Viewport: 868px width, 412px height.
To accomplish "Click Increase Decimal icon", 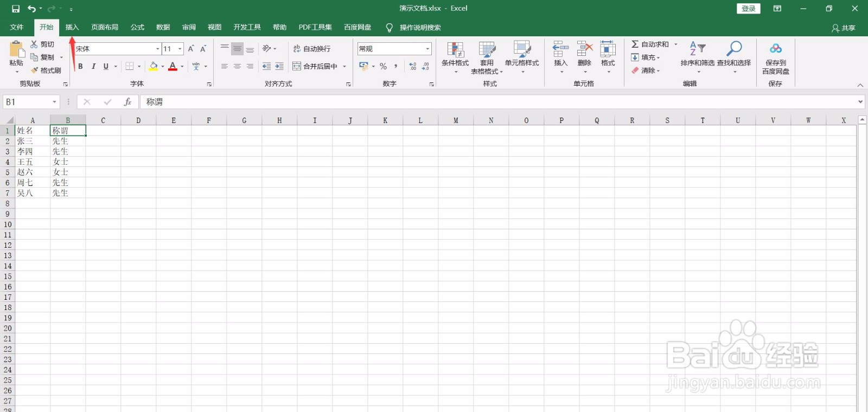I will click(413, 66).
